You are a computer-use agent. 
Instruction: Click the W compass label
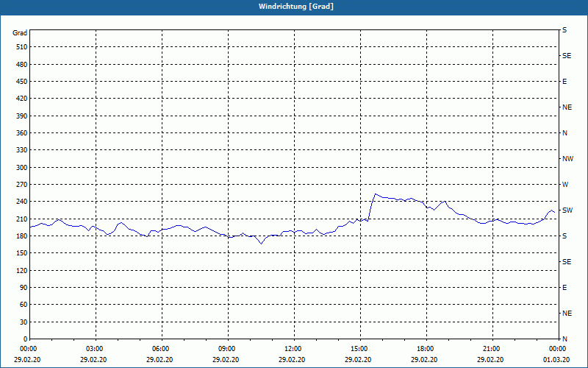coord(565,185)
